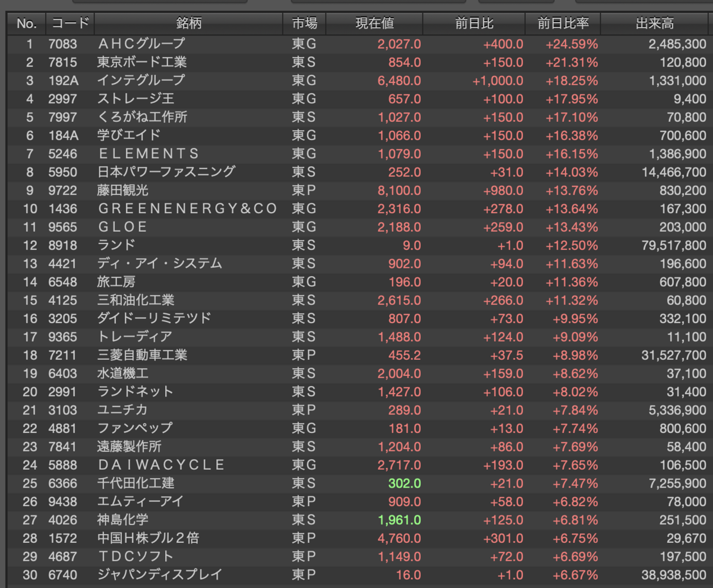Select 遠藤製作所 stock name
The width and height of the screenshot is (713, 588).
[130, 447]
